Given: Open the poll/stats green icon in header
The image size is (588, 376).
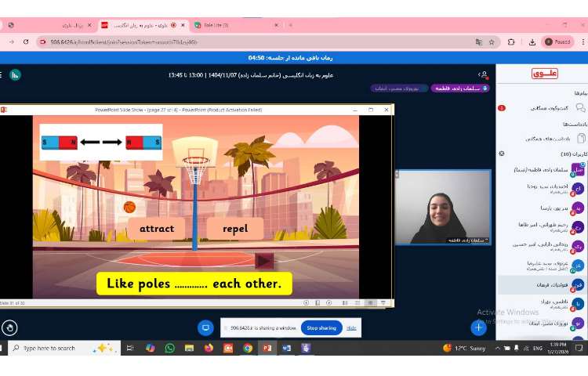Looking at the screenshot, I should coord(15,75).
